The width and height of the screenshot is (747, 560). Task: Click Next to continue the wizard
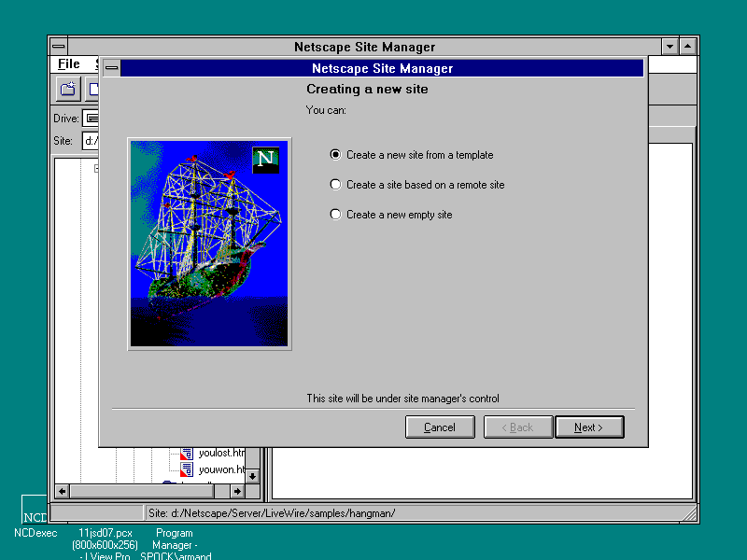(588, 427)
